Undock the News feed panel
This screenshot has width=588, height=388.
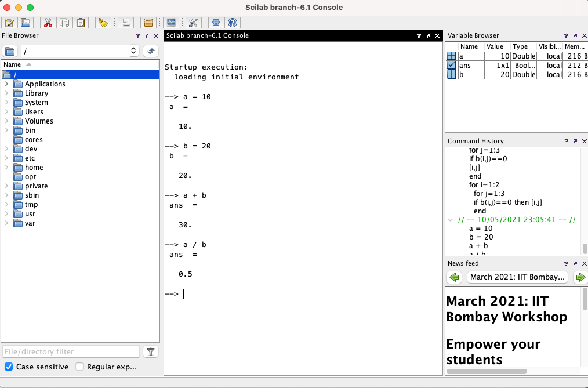coord(575,263)
